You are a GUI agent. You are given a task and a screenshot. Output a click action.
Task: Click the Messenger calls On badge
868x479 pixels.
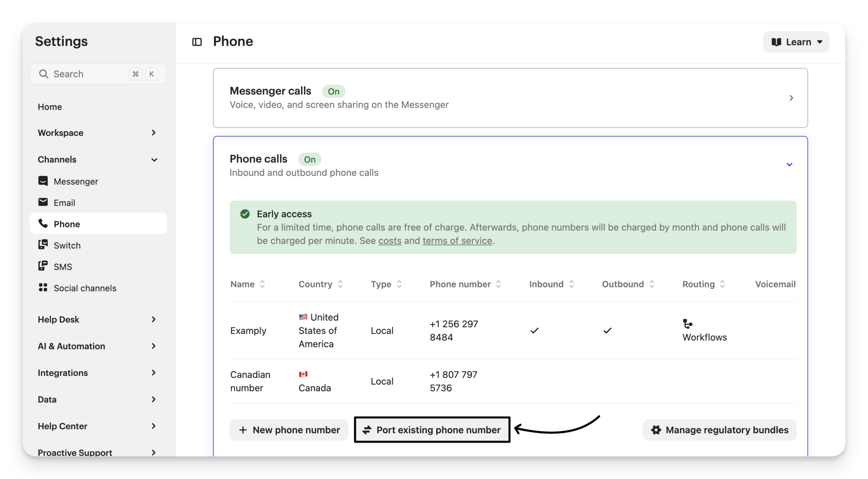coord(333,91)
